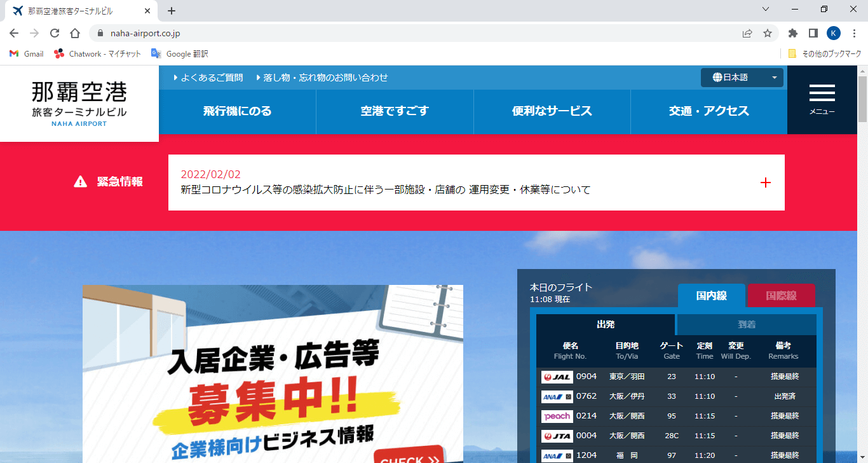Open the 飛行機にのる menu
The height and width of the screenshot is (463, 868).
click(x=238, y=111)
